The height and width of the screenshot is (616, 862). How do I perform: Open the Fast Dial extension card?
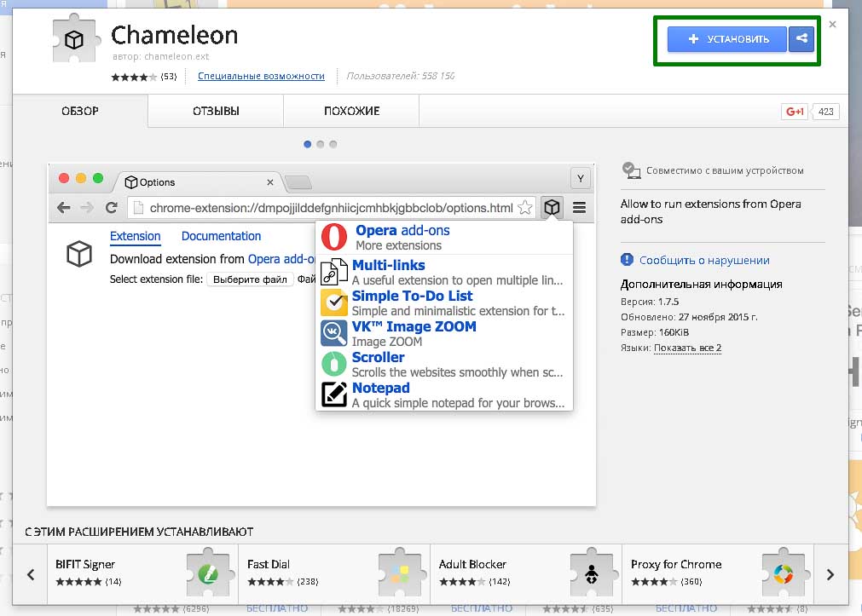pos(334,574)
